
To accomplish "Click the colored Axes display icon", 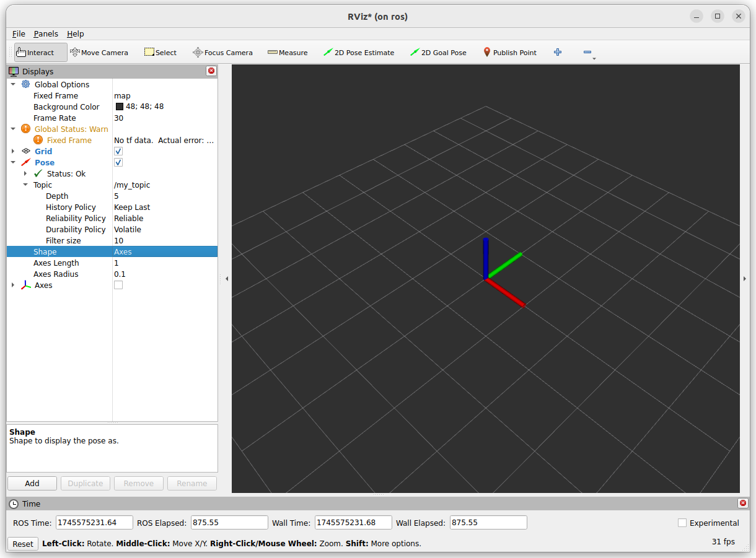I will pyautogui.click(x=25, y=285).
